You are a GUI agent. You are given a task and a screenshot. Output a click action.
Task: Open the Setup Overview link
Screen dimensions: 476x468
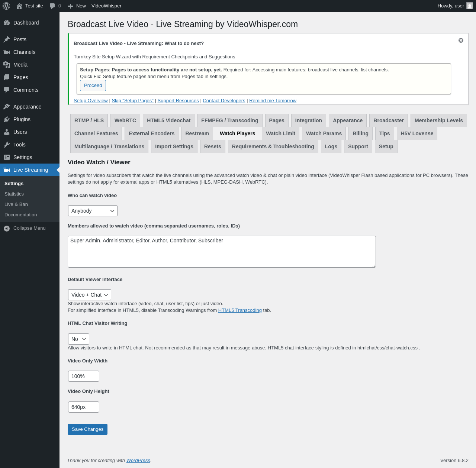[x=91, y=101]
